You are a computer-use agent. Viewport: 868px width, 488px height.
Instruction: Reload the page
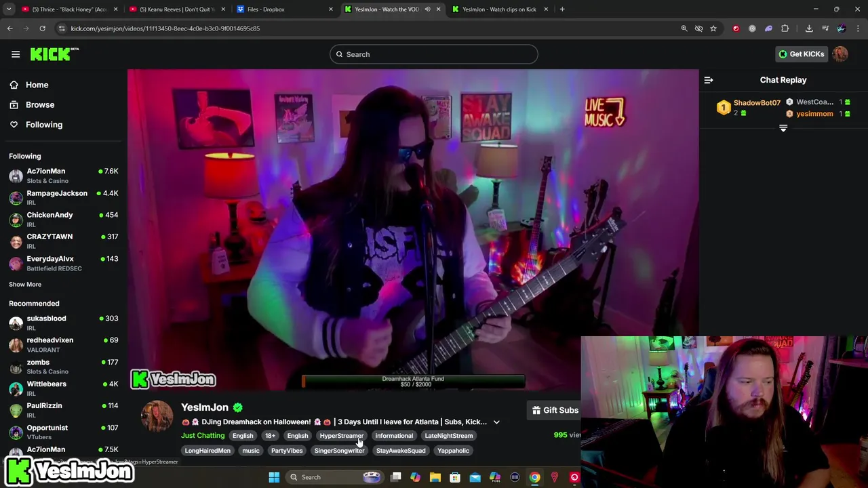coord(42,28)
